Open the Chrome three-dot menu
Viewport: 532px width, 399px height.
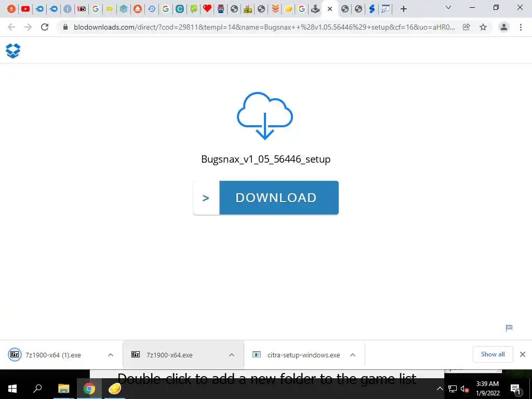coord(521,27)
